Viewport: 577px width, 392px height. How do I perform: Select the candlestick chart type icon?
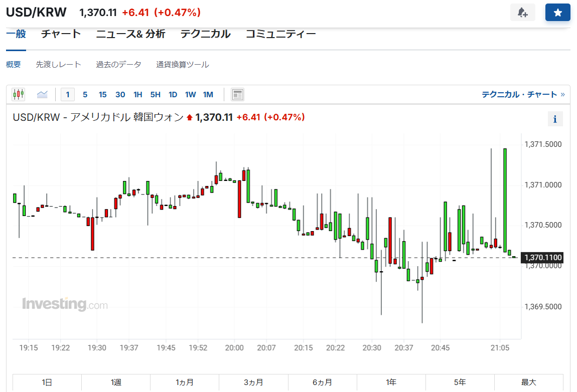tap(19, 94)
